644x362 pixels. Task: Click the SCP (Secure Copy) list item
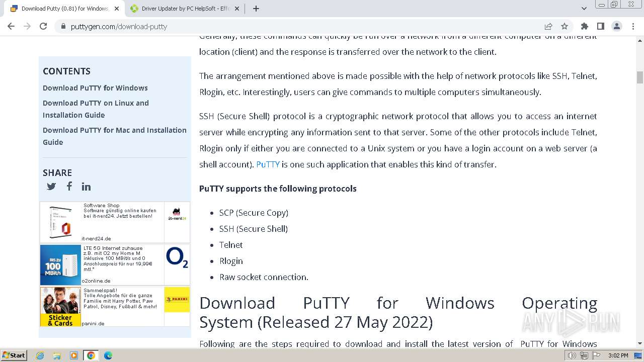pos(254,213)
